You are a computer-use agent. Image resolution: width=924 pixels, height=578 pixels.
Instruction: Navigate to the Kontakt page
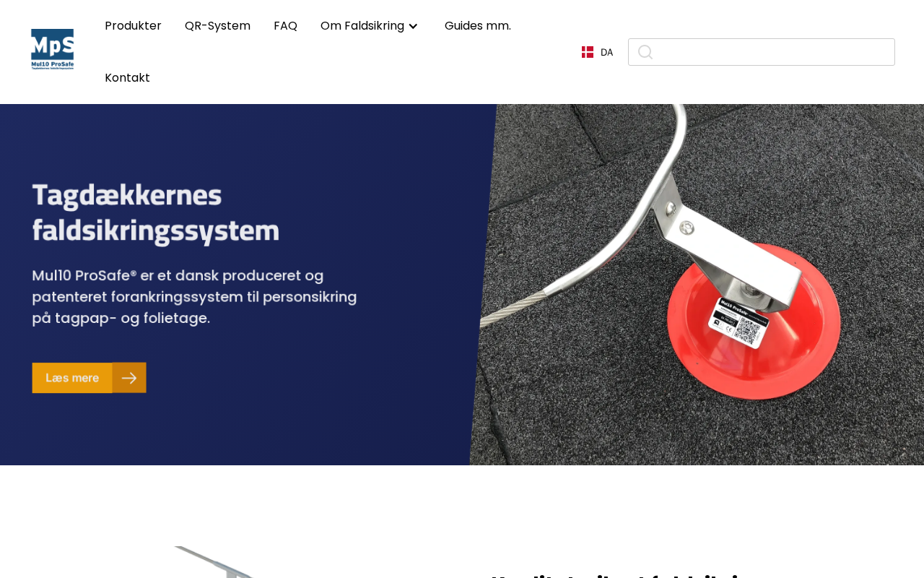tap(127, 78)
